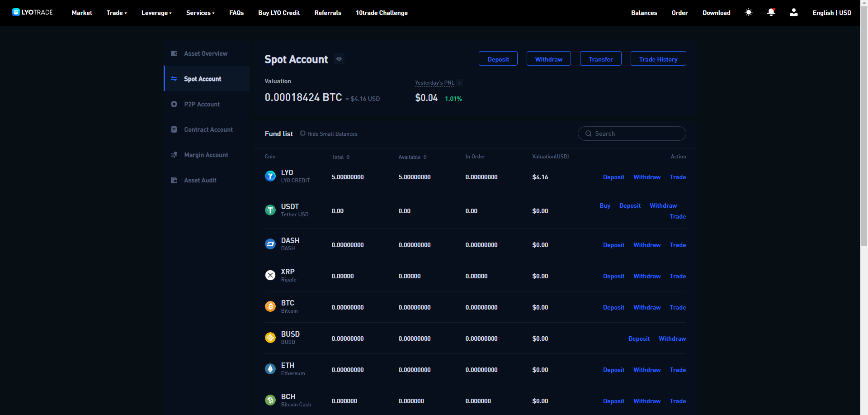The image size is (868, 415).
Task: Click the 1.01% PNL percentage
Action: [x=453, y=99]
